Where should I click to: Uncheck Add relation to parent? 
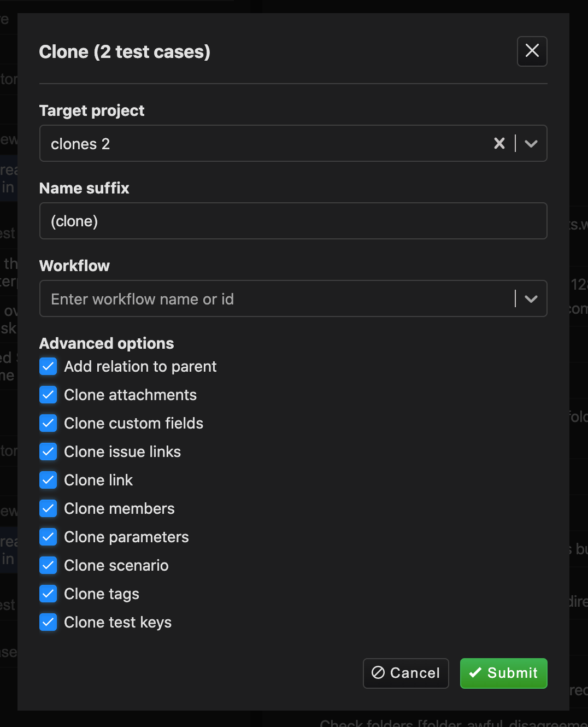pyautogui.click(x=49, y=366)
